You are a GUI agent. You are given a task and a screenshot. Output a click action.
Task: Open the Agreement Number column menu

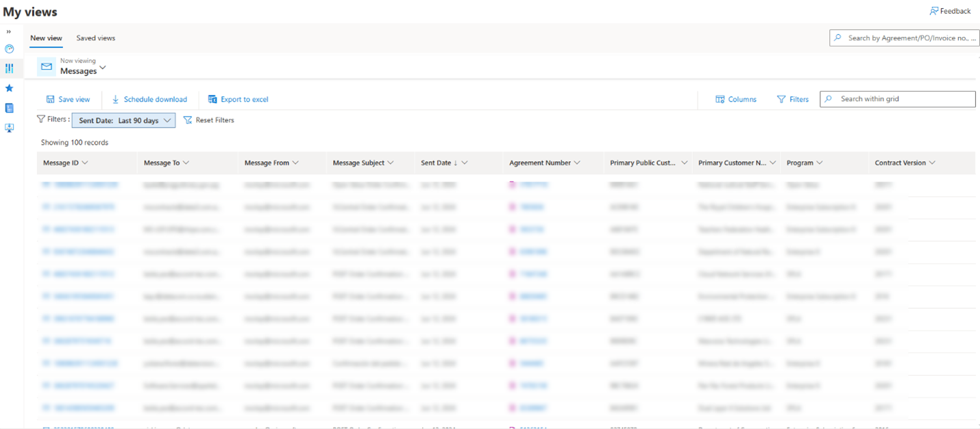tap(577, 163)
